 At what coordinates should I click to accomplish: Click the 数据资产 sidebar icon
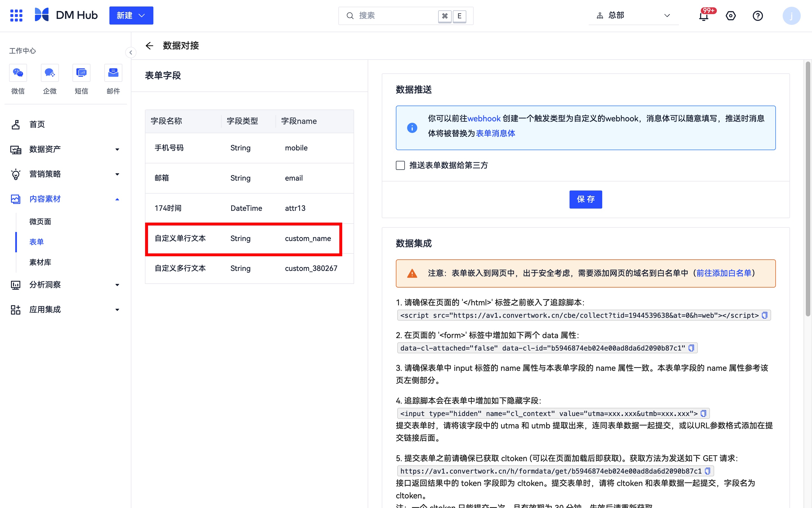[16, 150]
